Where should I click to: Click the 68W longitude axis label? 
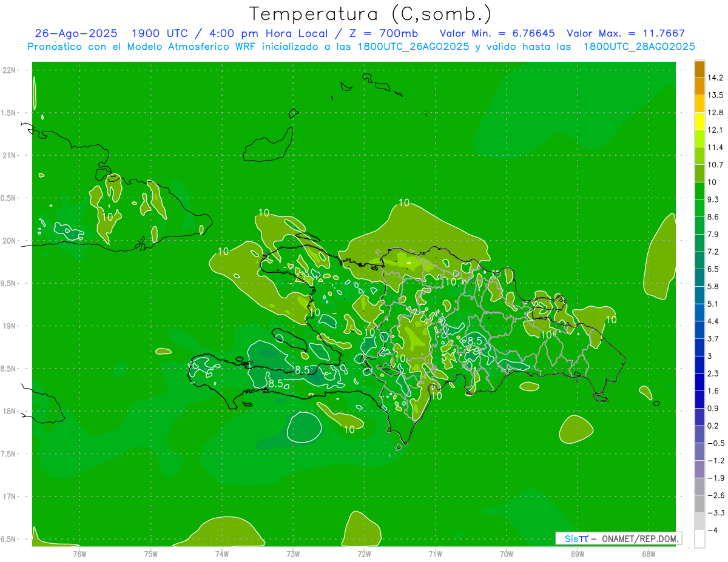pos(649,554)
